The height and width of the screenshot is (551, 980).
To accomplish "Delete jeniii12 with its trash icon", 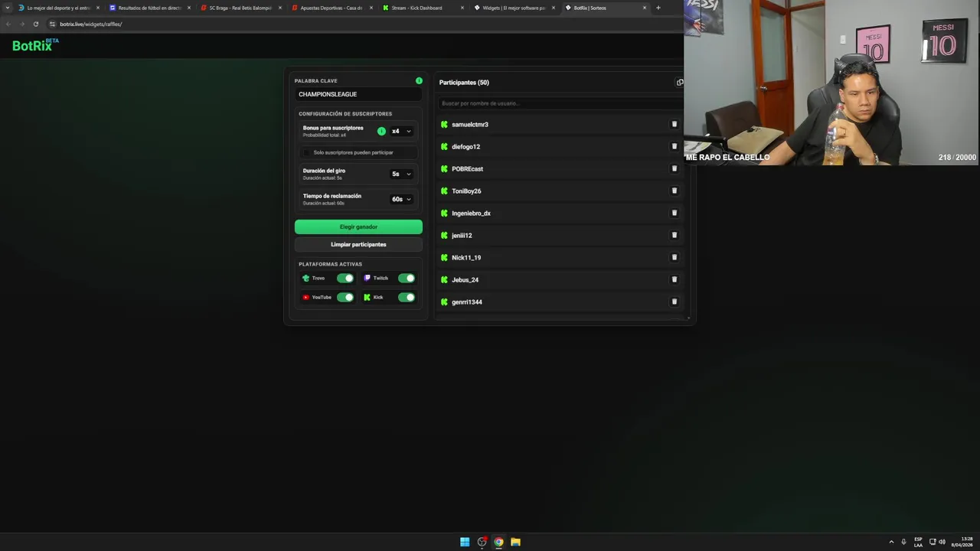I will [x=675, y=235].
